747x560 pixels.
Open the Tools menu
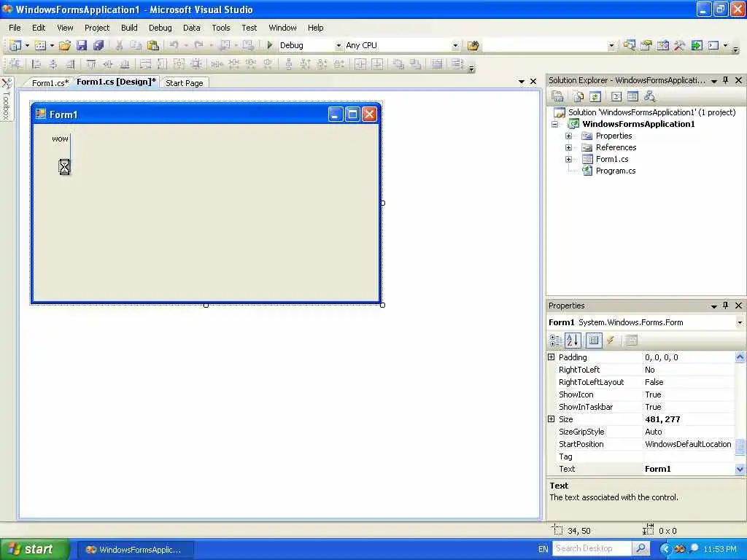[220, 28]
